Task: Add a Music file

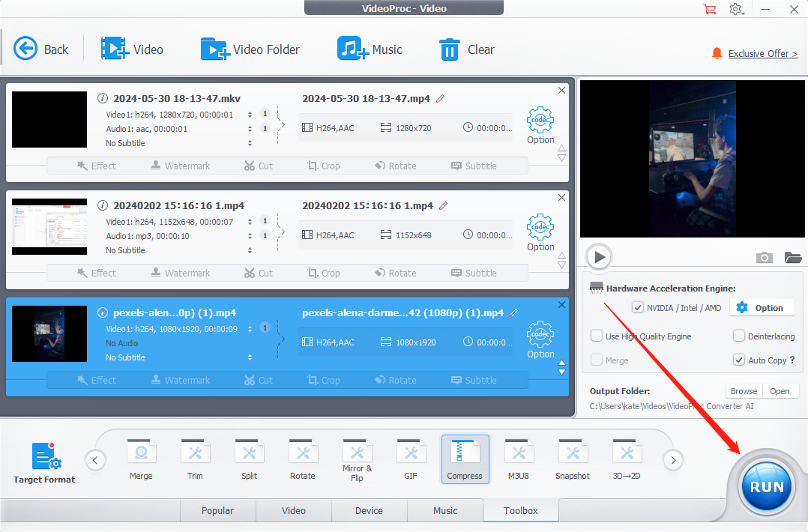Action: tap(370, 49)
